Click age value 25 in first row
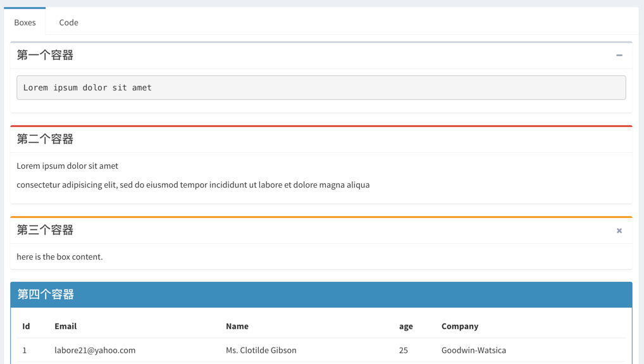Screen dimensions: 644x364 (x=404, y=350)
